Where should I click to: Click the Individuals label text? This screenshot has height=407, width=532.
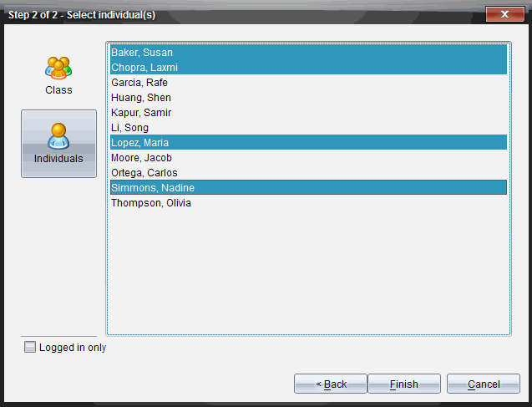click(58, 159)
